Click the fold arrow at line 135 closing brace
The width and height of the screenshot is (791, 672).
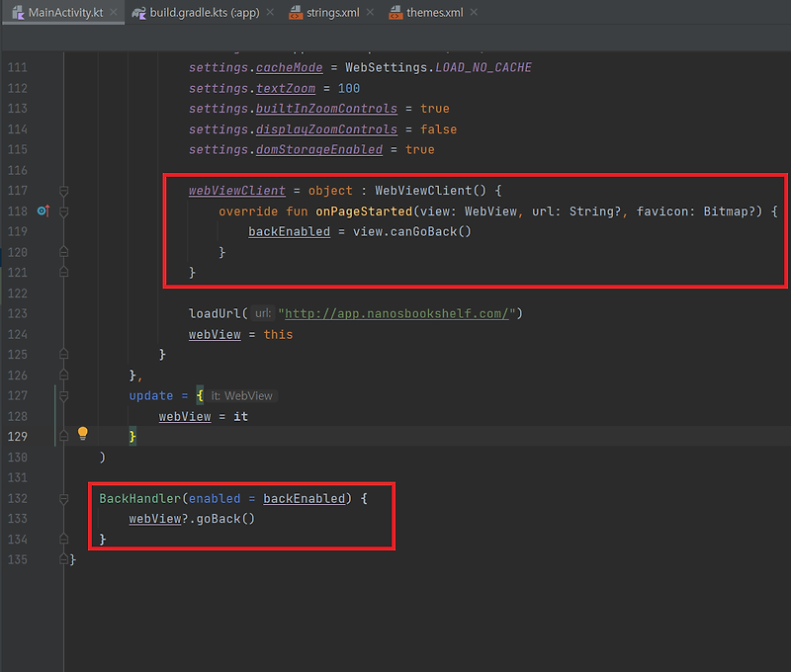click(62, 559)
